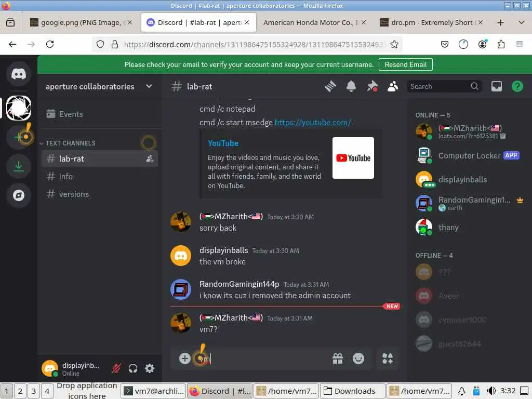532x399 pixels.
Task: Open Discord help question mark icon
Action: pos(517,87)
